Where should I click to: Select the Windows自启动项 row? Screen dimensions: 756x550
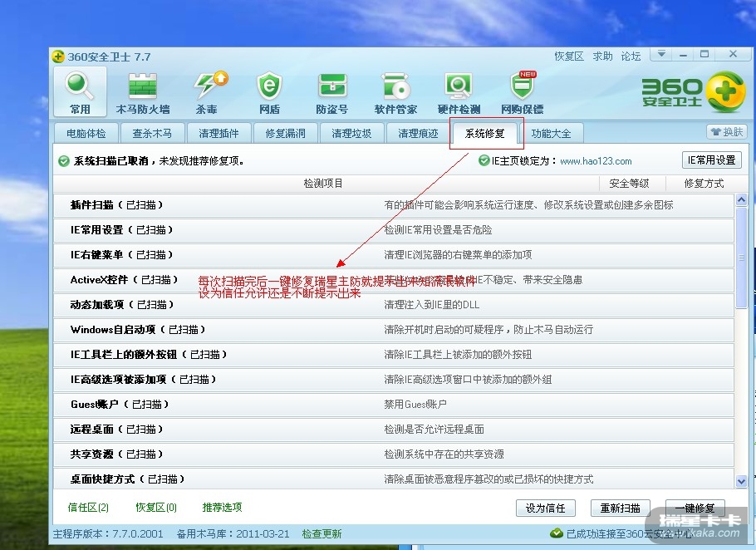pyautogui.click(x=394, y=330)
